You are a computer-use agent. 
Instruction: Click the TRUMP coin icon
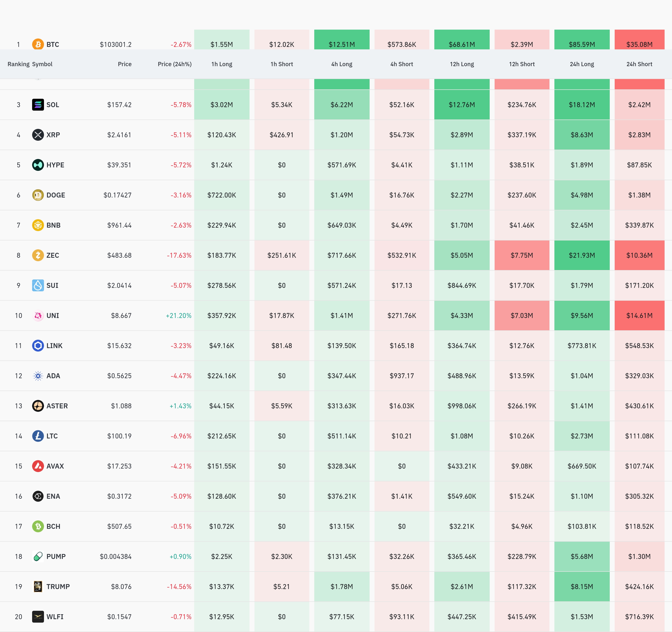pyautogui.click(x=38, y=587)
